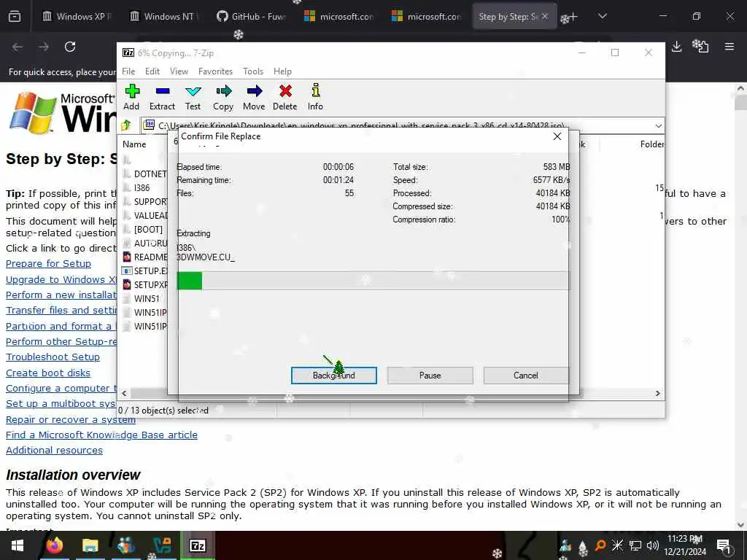
Task: Go forward in the browser
Action: pos(44,47)
